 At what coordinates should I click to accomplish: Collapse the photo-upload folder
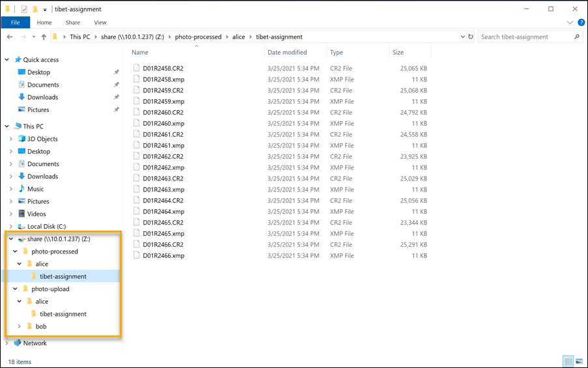click(15, 289)
